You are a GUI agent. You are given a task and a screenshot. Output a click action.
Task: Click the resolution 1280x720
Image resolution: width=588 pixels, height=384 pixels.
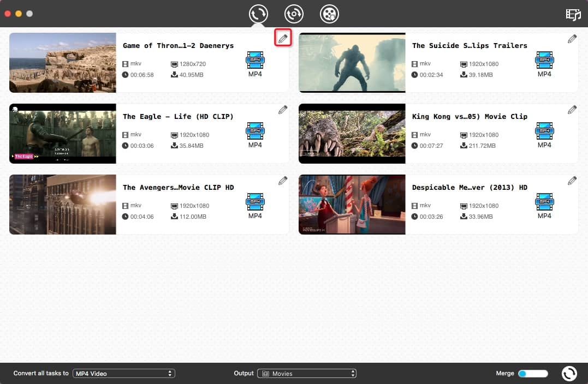(193, 64)
